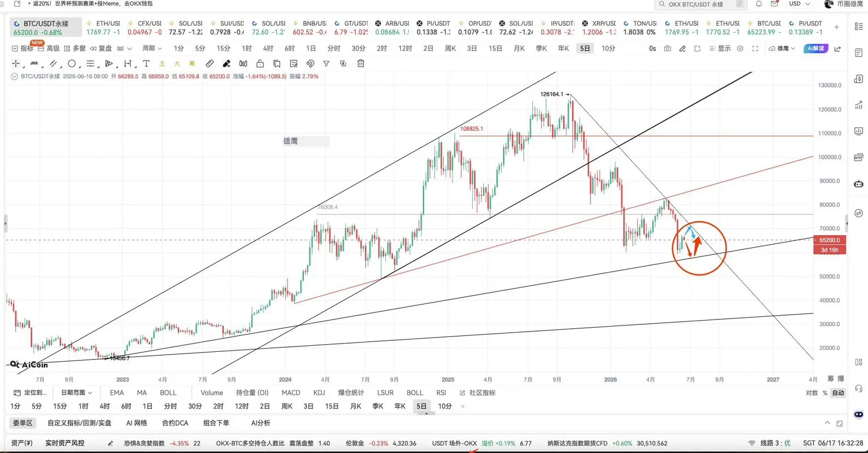
Task: Open the robot assistant in right sidebar
Action: tap(859, 184)
